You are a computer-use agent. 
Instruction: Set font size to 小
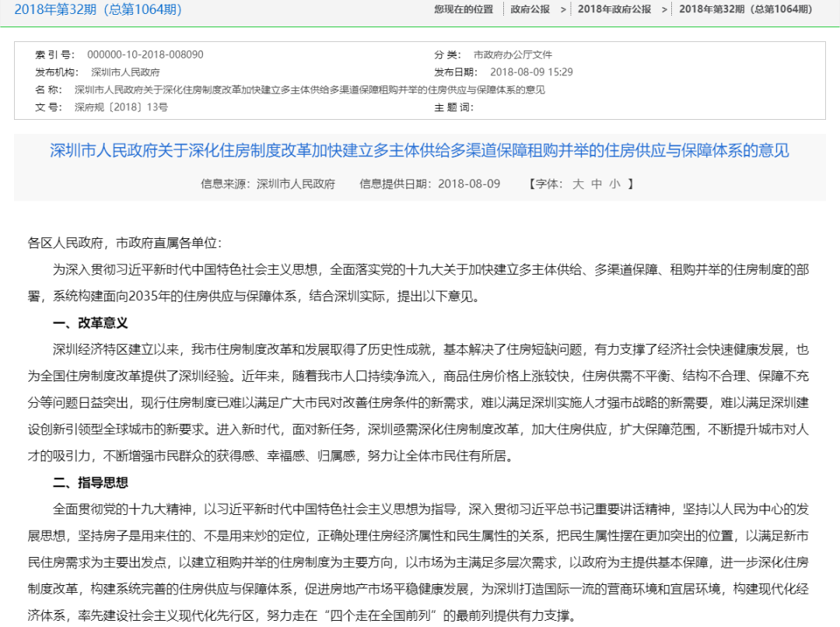614,184
